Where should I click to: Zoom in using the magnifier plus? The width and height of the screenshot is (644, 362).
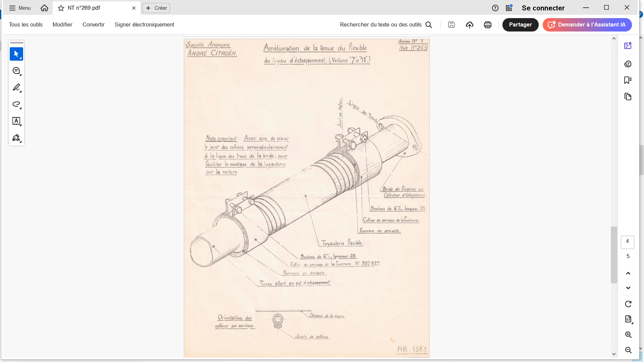coord(628,335)
